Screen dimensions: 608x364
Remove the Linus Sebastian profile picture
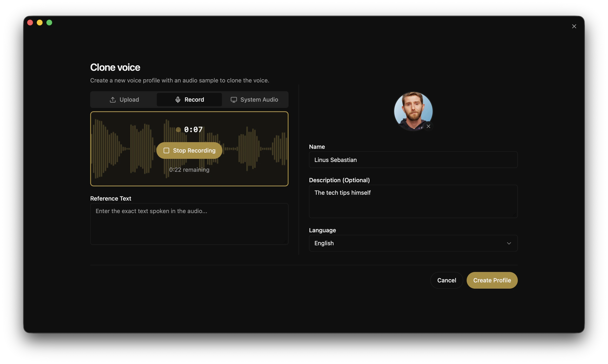[428, 126]
